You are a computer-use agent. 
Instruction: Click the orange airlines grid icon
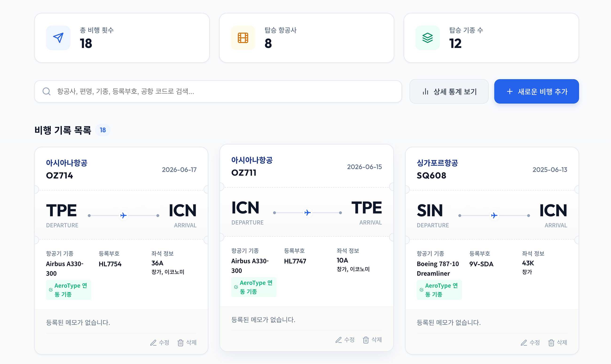pos(243,38)
